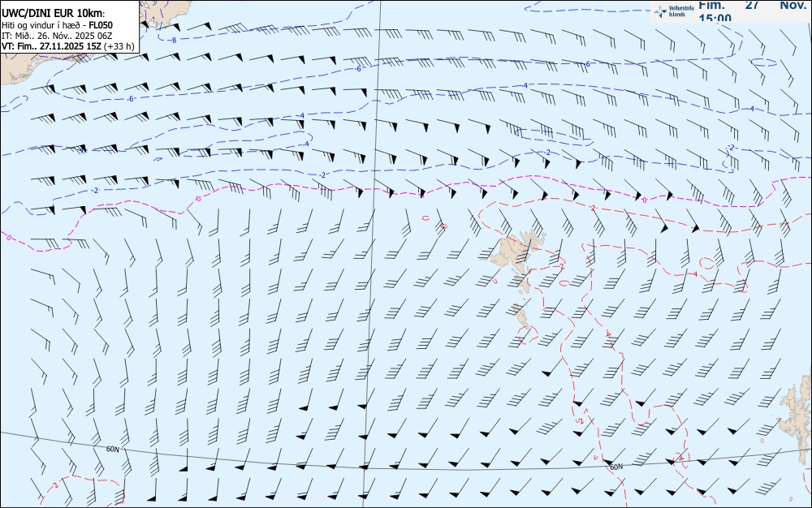Viewport: 812px width, 508px height.
Task: Click the 'Fim.' weekday in date overlay
Action: 711,5
